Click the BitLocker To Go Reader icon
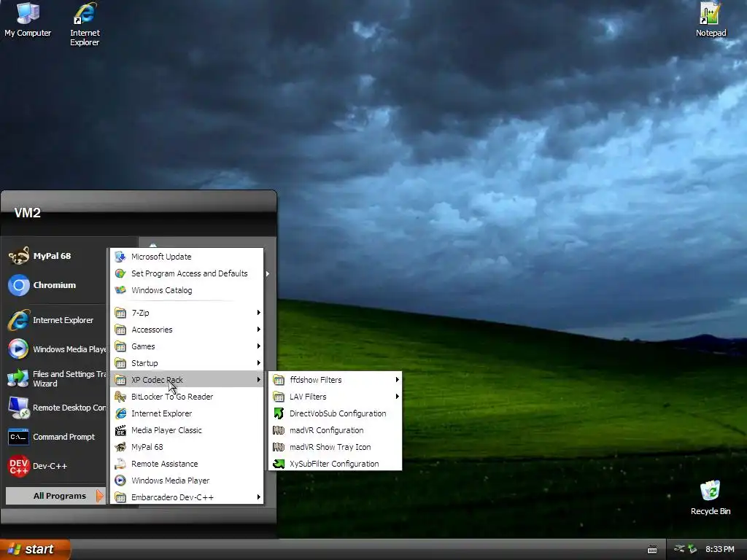This screenshot has width=747, height=560. [120, 397]
